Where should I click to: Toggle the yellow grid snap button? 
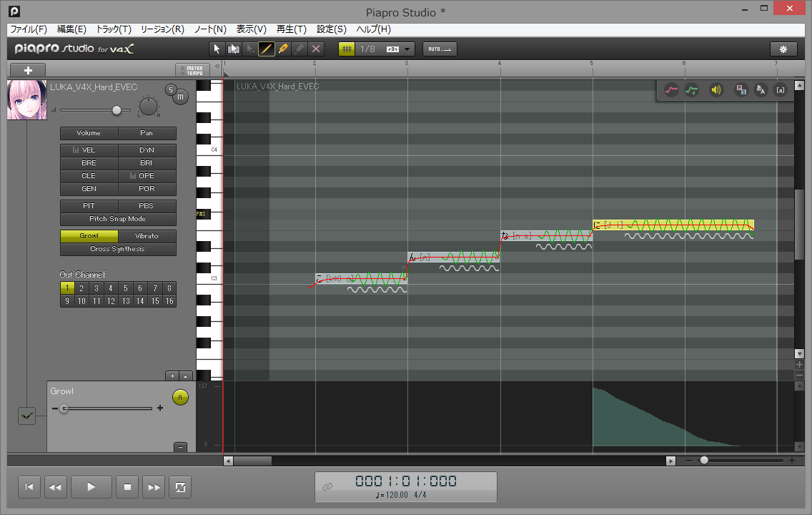[x=347, y=49]
